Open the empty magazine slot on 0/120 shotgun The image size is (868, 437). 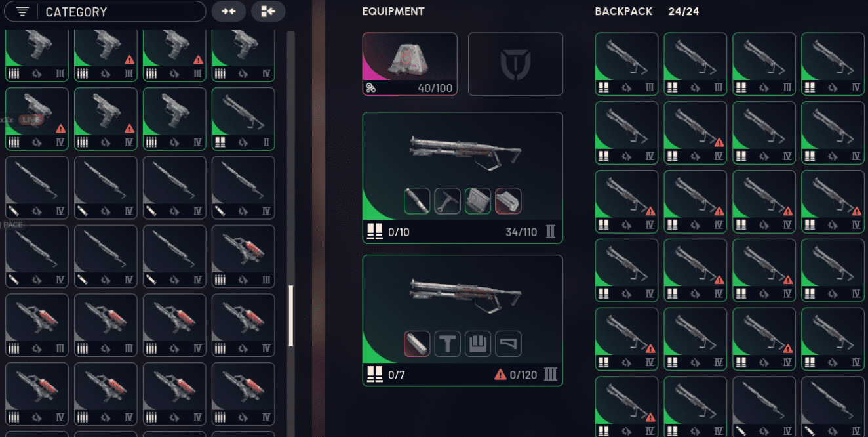click(x=478, y=344)
